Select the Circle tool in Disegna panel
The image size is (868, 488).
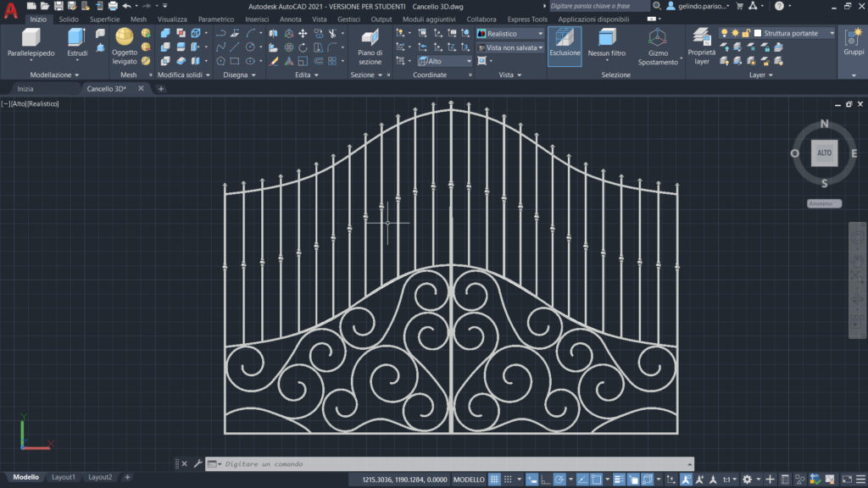(250, 47)
